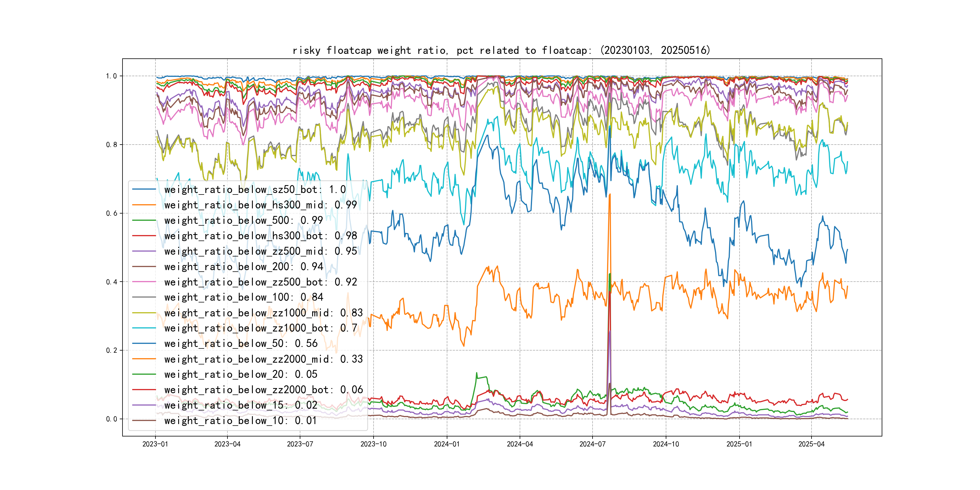Screen dimensions: 980x490
Task: Click legend entry weight_ratio_below_100
Action: [243, 297]
